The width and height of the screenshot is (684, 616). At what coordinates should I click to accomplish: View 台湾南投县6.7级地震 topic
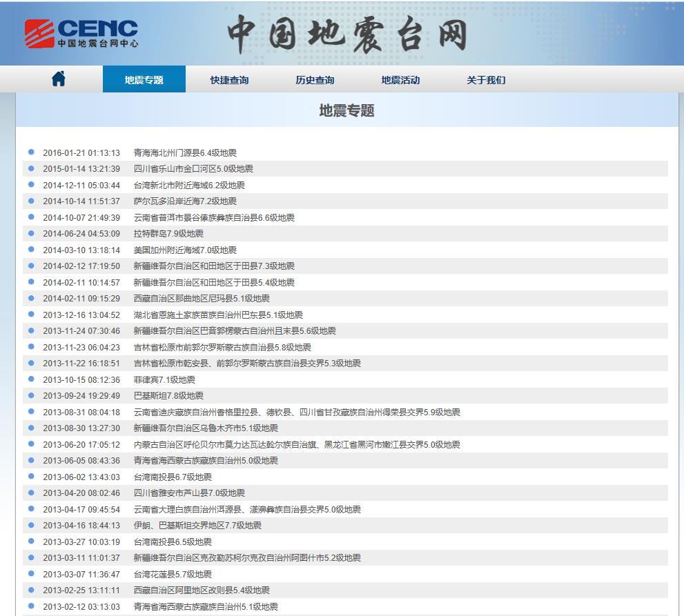[x=173, y=477]
